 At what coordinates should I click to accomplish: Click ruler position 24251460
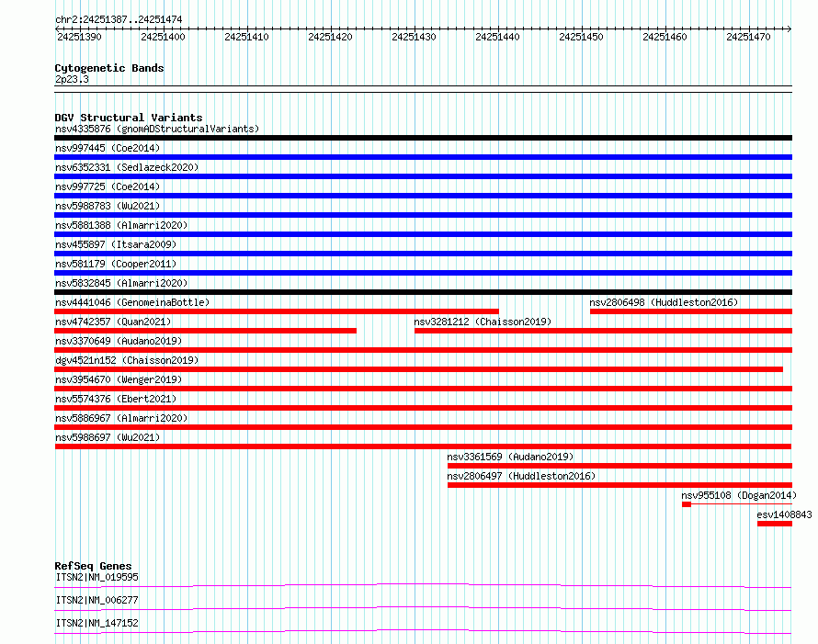[x=665, y=37]
